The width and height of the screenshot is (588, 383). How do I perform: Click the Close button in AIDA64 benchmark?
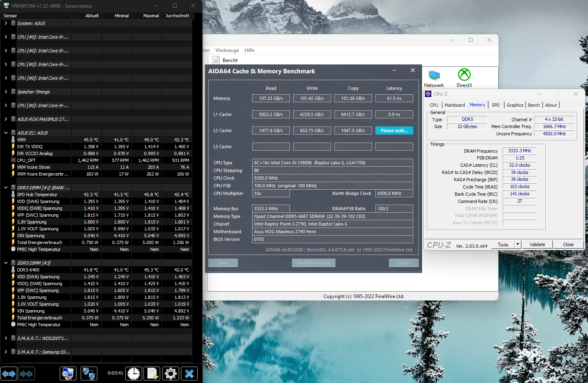pos(404,263)
